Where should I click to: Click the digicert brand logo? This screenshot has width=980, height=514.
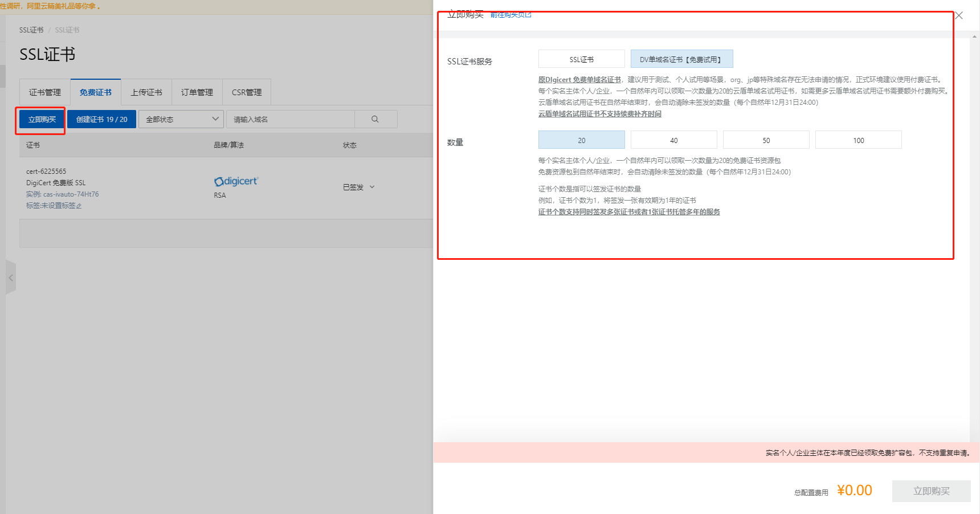(x=236, y=181)
